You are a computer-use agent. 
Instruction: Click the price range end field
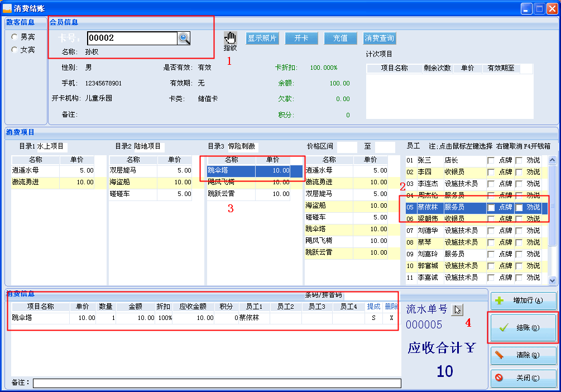[385, 146]
